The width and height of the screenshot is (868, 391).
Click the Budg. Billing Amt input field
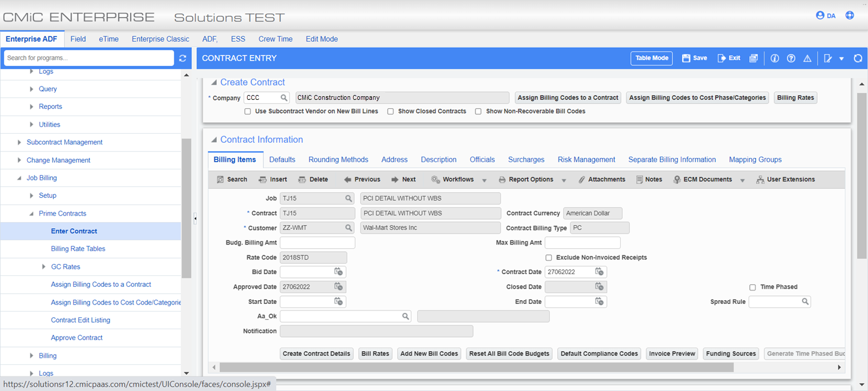tap(317, 243)
